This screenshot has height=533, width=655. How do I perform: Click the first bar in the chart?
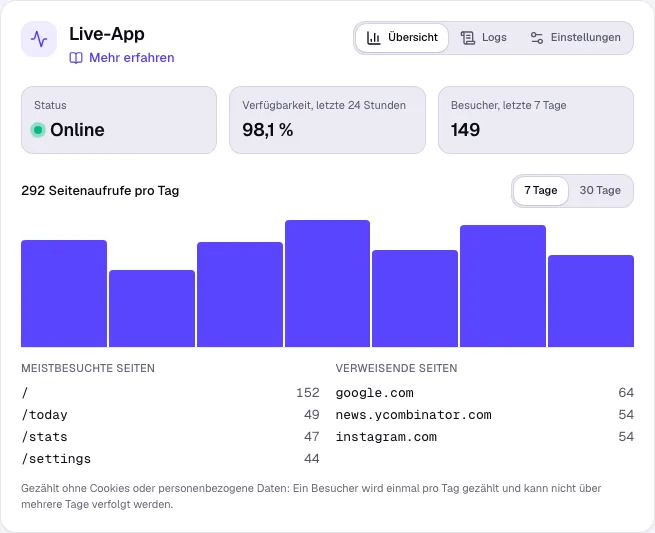[64, 293]
